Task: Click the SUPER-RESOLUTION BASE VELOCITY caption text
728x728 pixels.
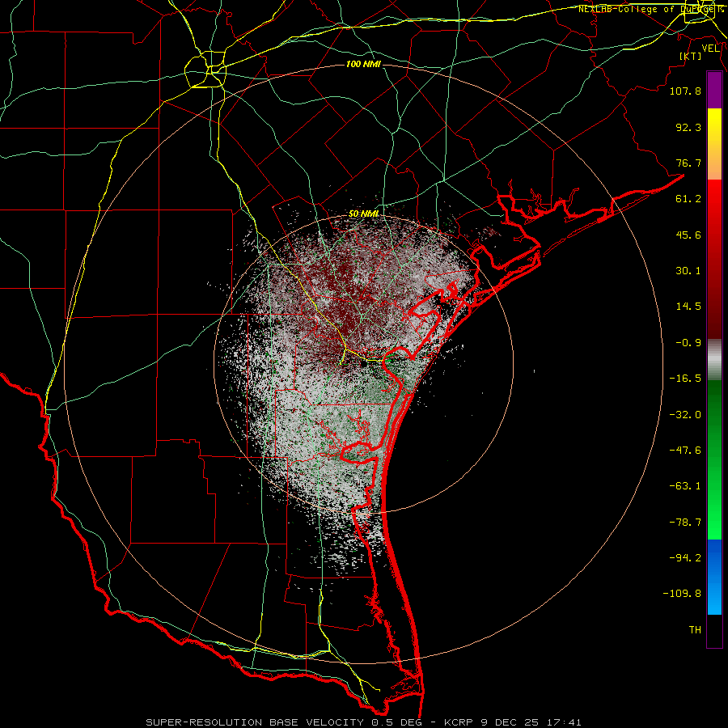Action: 255,722
